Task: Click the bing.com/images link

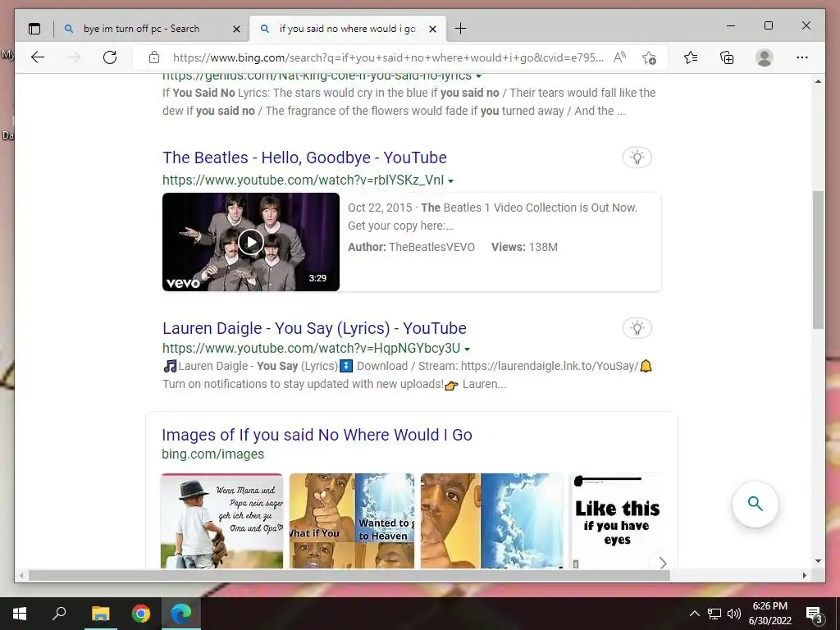Action: (x=212, y=454)
